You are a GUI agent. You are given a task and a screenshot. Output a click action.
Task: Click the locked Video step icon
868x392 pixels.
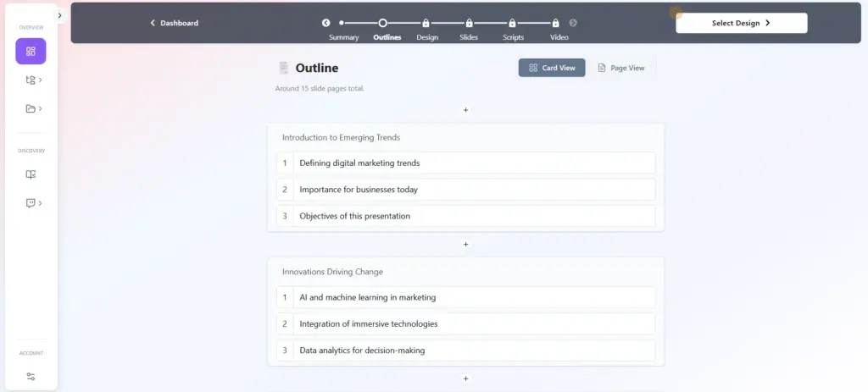pos(555,24)
